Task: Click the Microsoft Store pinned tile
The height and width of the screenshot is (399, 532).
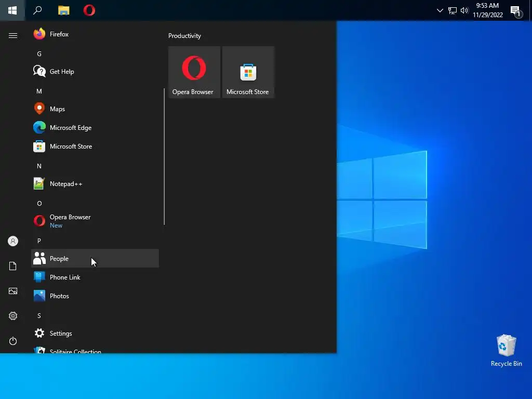Action: click(248, 72)
